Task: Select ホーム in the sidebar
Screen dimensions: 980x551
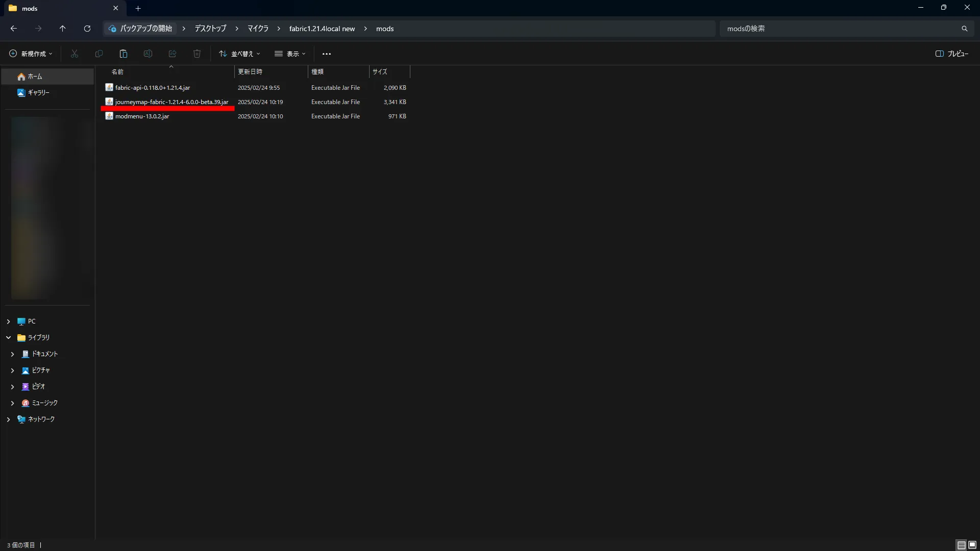Action: (47, 77)
